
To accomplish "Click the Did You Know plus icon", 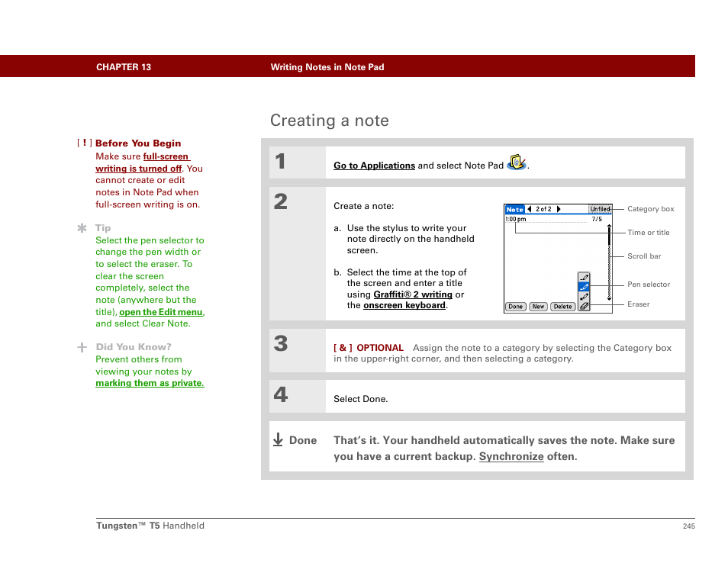I will click(82, 347).
